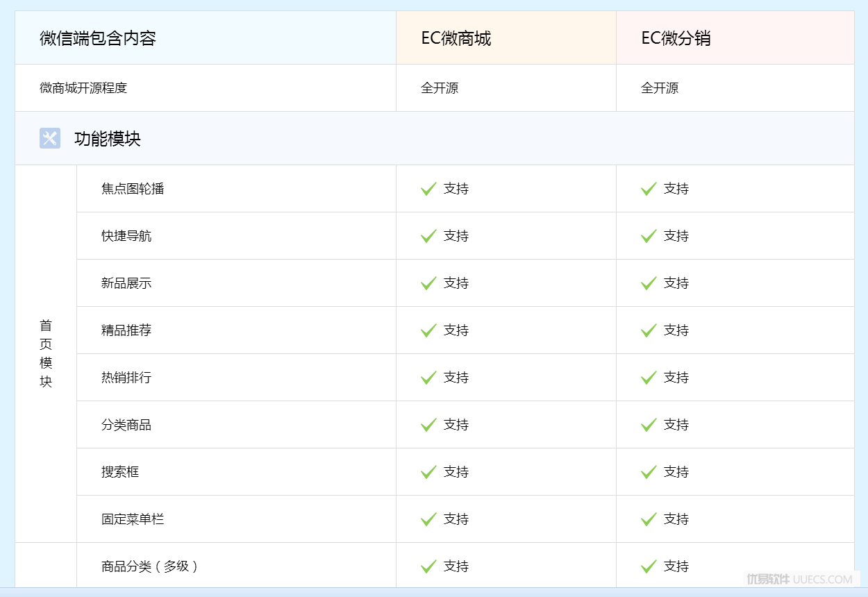This screenshot has width=868, height=597.
Task: Click EC微分销 checkmark in 新品展示 row
Action: point(649,283)
